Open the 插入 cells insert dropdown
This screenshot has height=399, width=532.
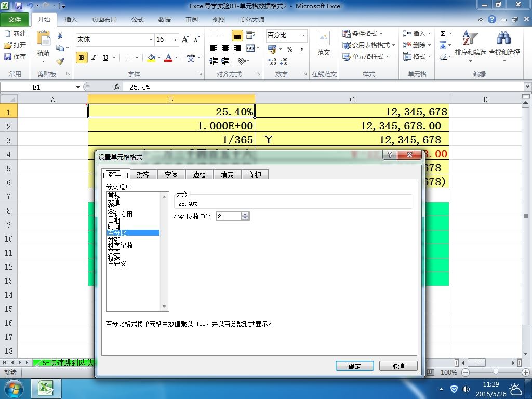(417, 34)
